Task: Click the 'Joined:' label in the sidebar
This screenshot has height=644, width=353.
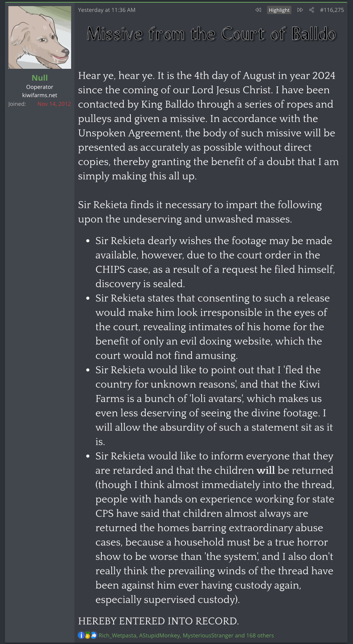Action: point(17,104)
